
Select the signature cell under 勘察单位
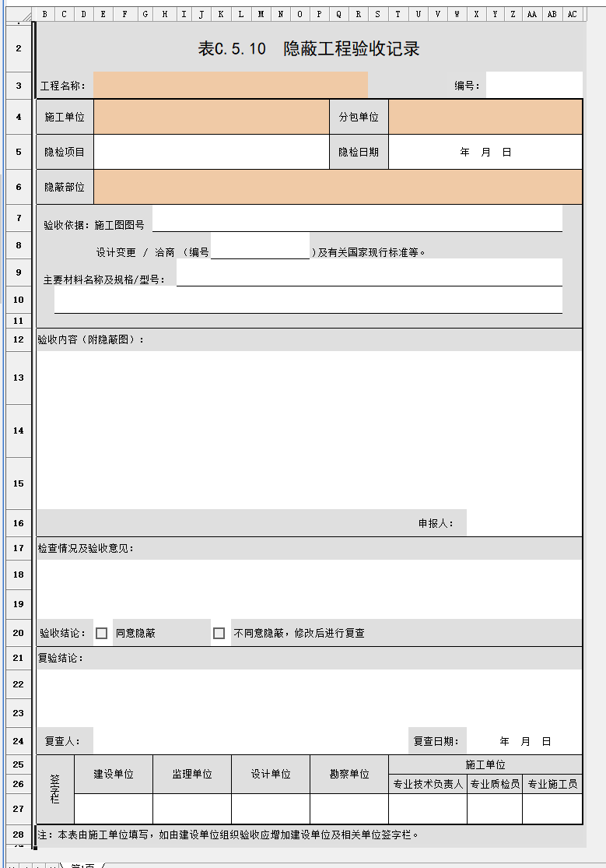[x=349, y=809]
